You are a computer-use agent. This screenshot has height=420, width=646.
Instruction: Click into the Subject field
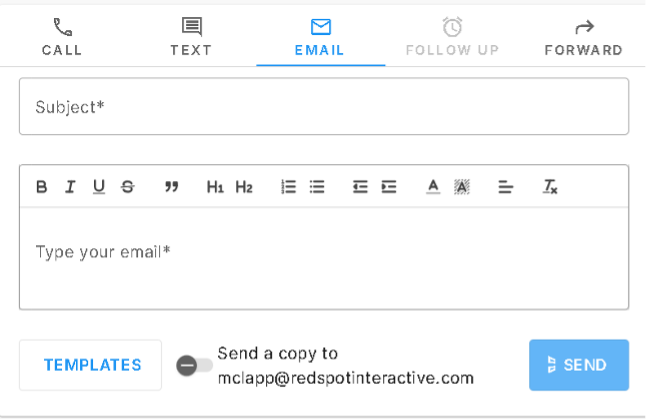(324, 106)
